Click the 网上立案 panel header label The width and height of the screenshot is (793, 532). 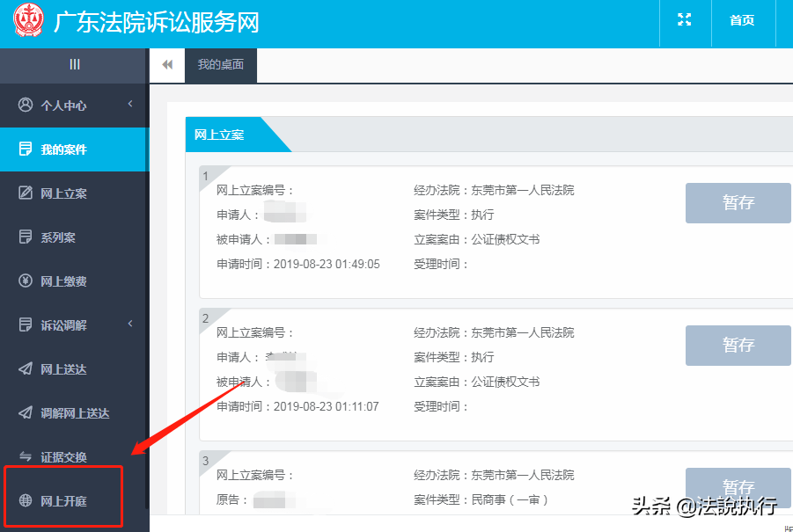point(219,134)
